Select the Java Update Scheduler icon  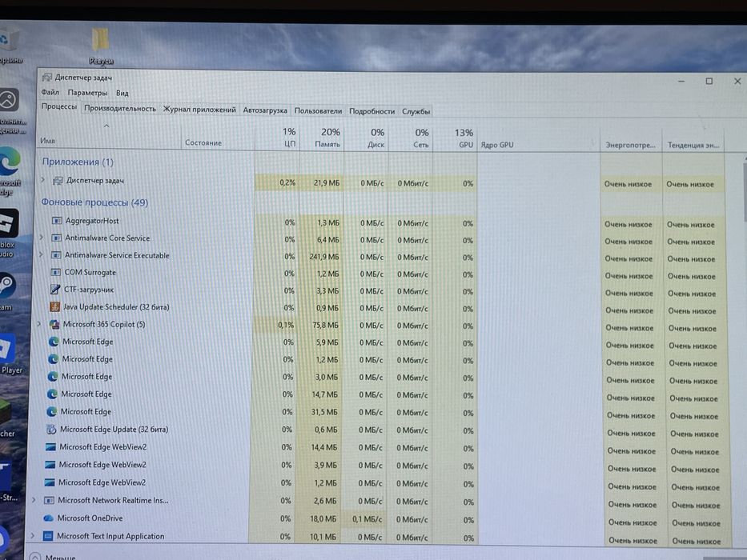coord(54,306)
